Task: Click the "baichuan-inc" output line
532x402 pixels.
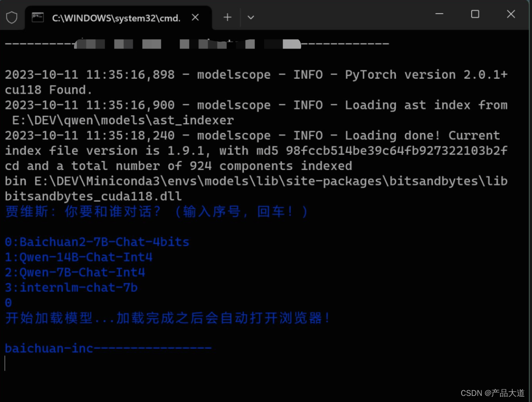Action: pos(108,349)
